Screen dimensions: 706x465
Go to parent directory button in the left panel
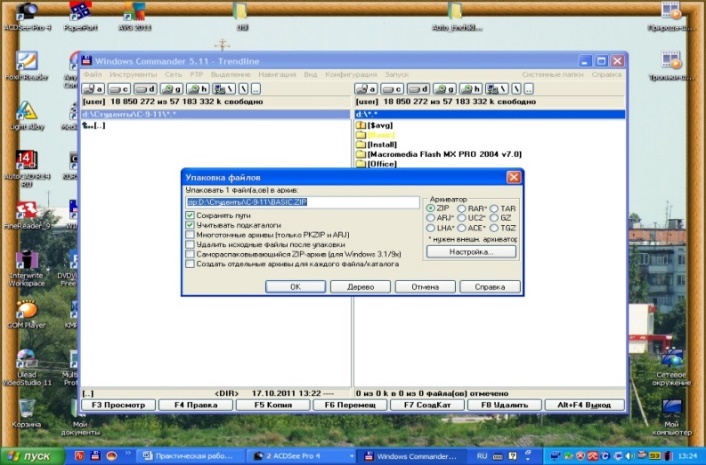255,89
